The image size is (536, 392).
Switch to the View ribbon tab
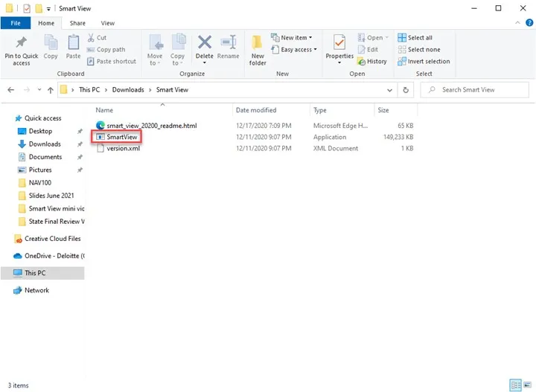(108, 23)
